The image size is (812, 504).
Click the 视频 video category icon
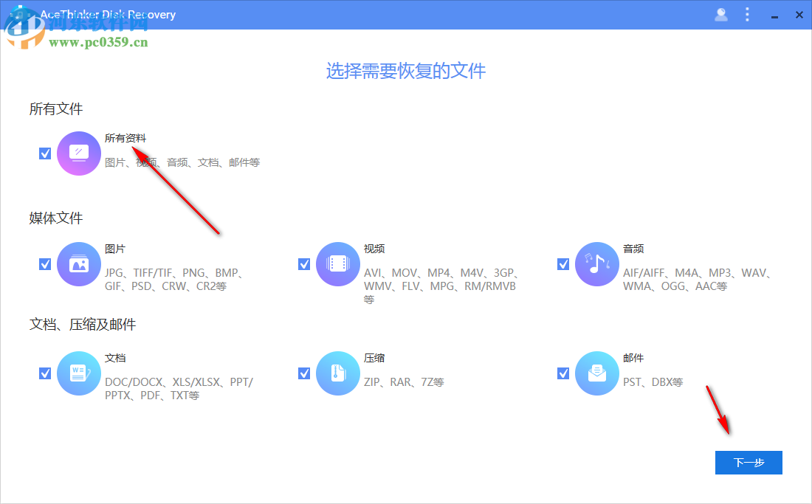pos(338,263)
